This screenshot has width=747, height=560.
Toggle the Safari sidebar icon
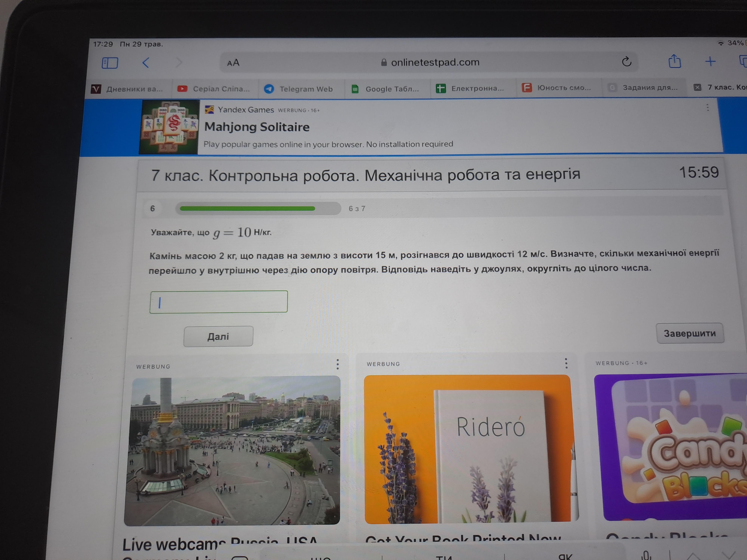click(110, 63)
